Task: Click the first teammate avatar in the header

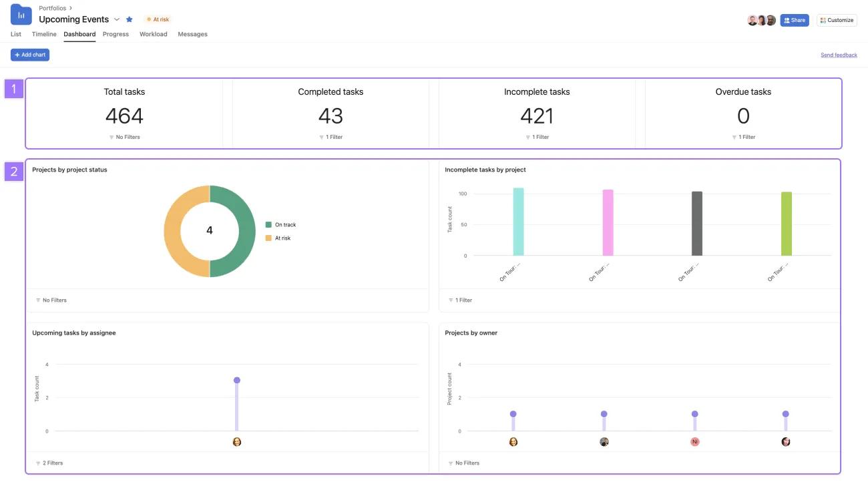Action: coord(752,20)
